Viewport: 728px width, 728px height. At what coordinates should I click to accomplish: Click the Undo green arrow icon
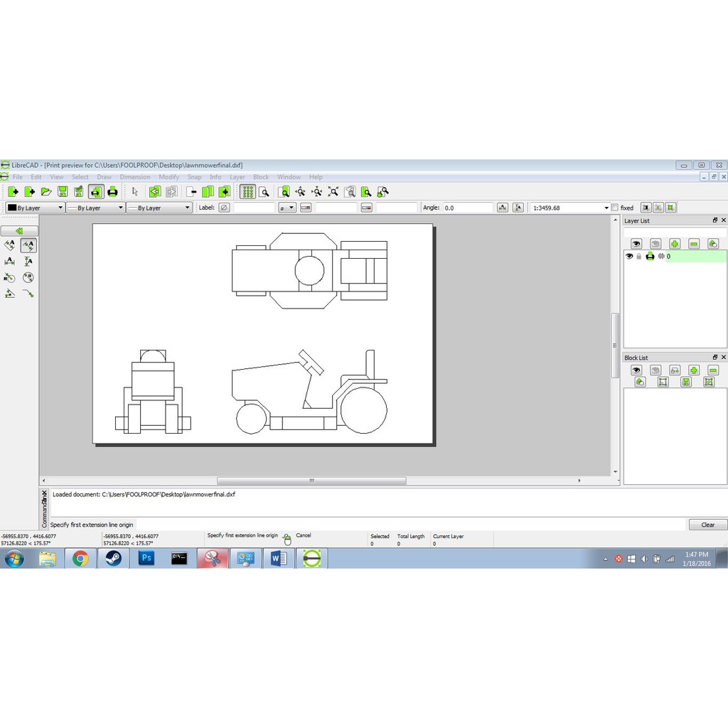coord(155,192)
